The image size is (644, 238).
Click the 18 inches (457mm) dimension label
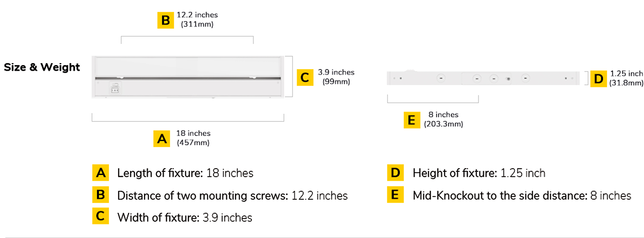193,138
